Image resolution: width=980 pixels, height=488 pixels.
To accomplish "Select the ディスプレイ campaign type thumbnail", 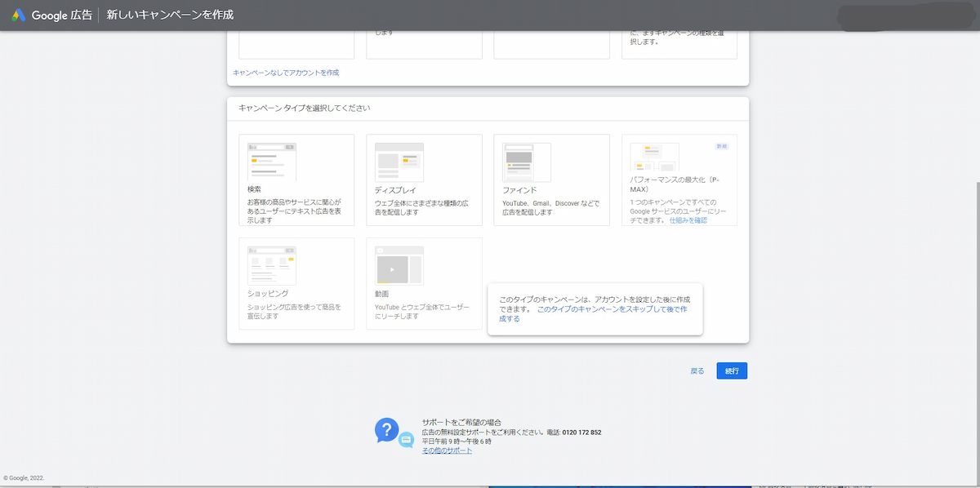I will [x=399, y=162].
